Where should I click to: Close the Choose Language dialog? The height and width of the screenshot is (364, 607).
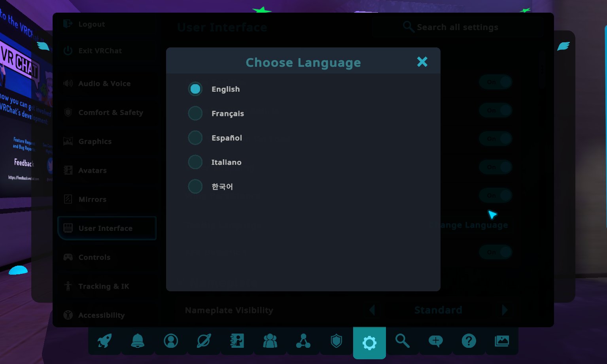[x=422, y=62]
